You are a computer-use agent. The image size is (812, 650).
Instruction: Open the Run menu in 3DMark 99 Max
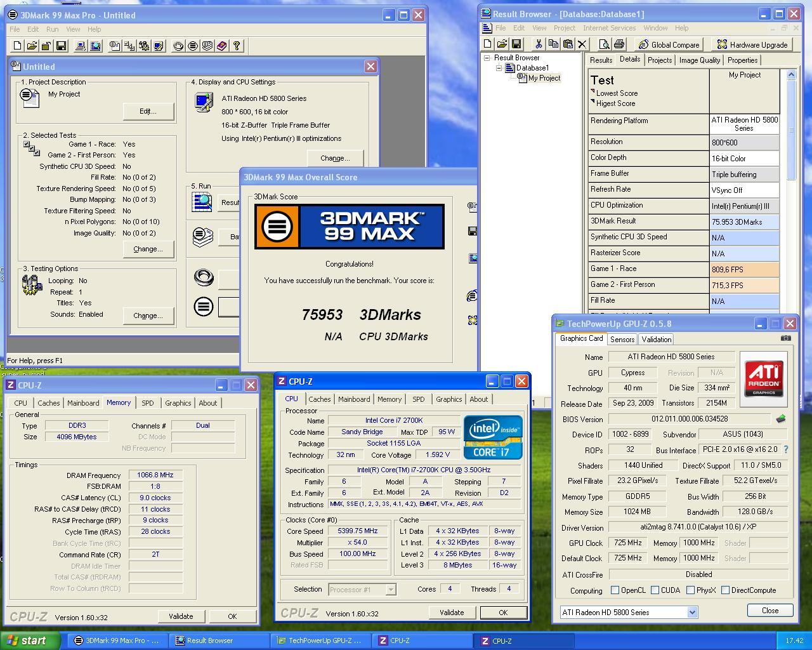coord(52,29)
